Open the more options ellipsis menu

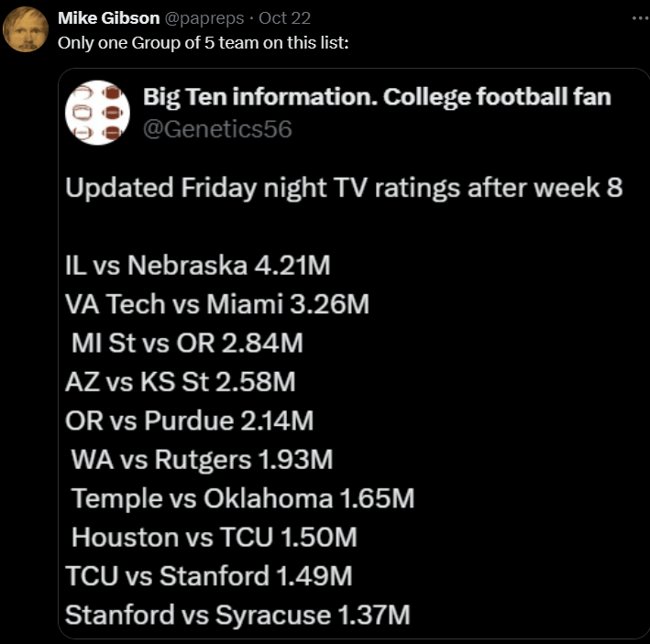pos(639,17)
